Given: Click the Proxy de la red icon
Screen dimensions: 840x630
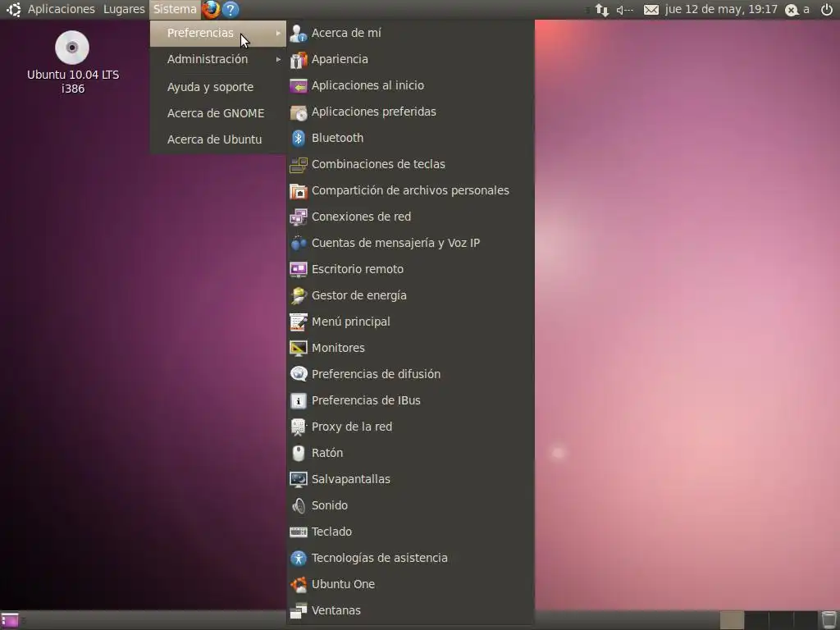Looking at the screenshot, I should point(299,427).
